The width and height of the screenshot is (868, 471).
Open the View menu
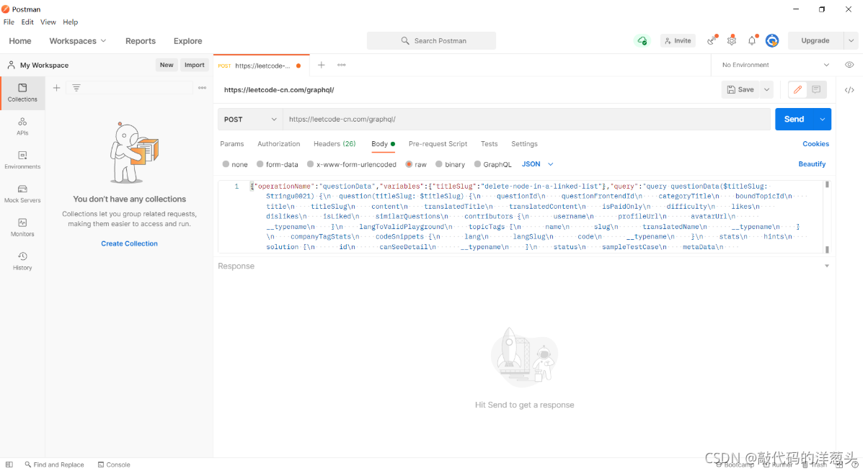tap(48, 22)
